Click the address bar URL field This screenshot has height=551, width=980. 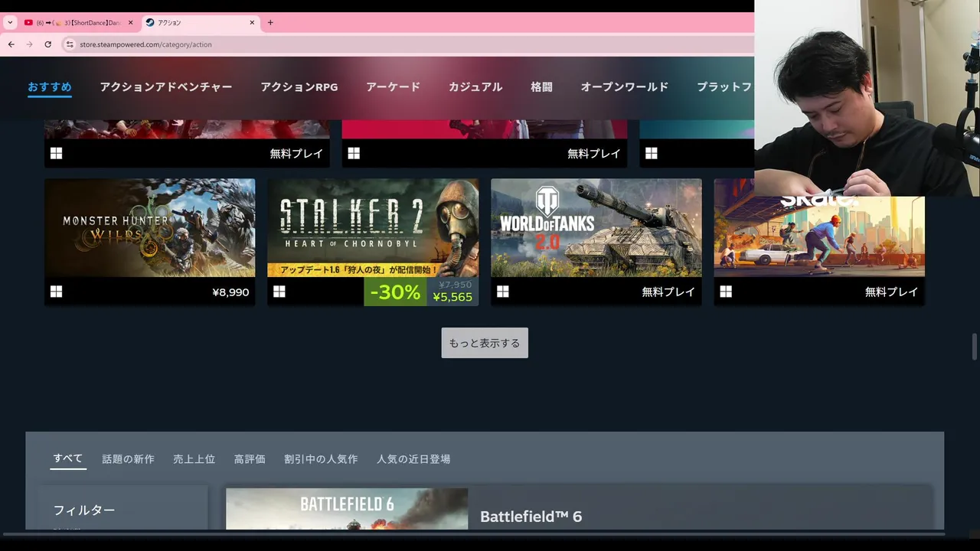coord(406,44)
